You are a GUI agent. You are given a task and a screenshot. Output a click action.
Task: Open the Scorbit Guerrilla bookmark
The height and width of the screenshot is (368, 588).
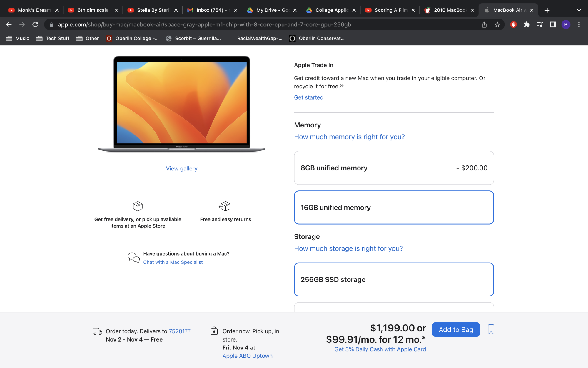click(193, 38)
